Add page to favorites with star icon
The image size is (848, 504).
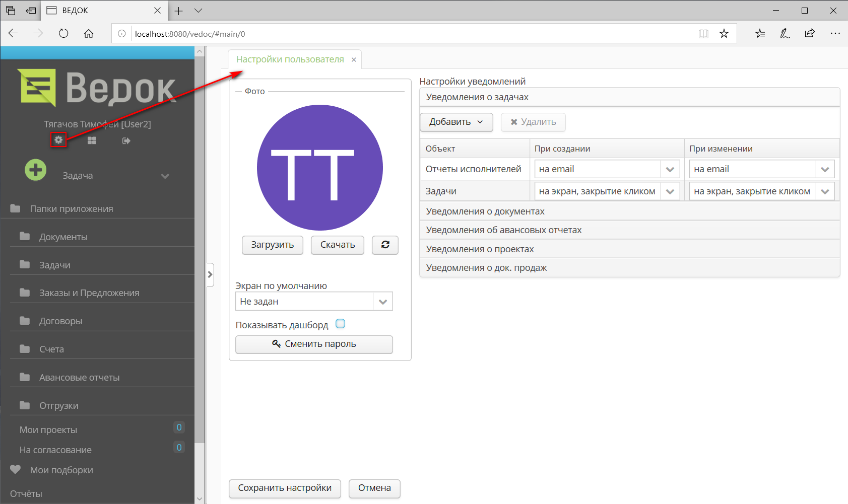[724, 34]
